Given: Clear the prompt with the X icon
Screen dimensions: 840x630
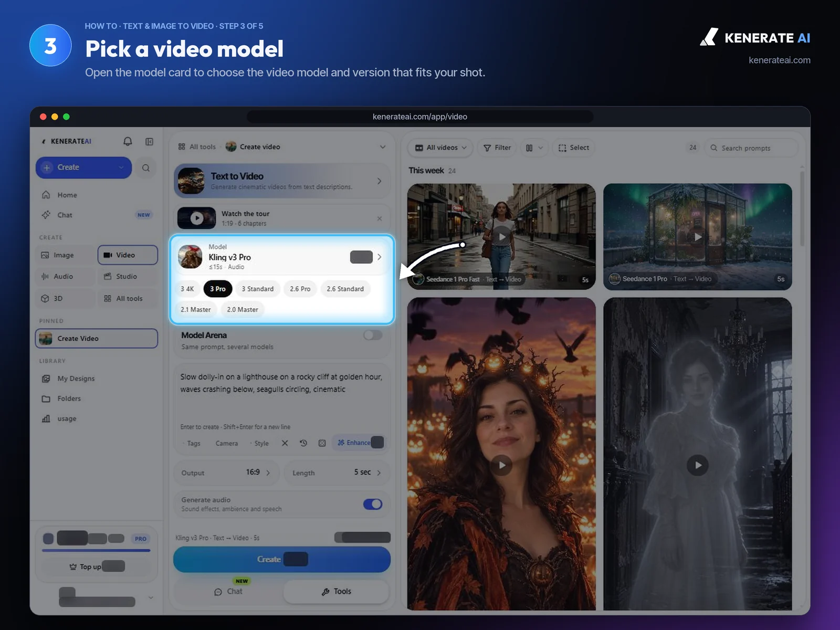Looking at the screenshot, I should pos(285,443).
